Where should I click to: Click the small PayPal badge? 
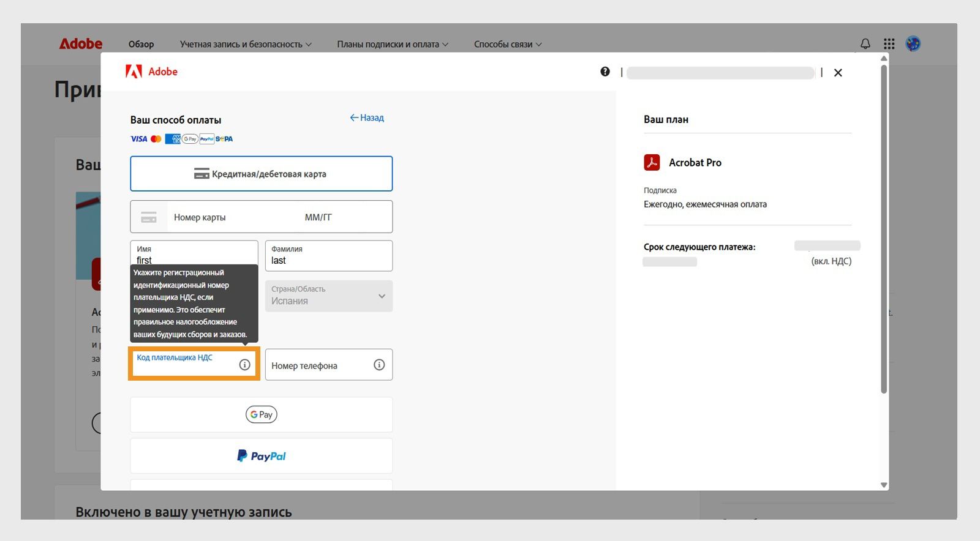tap(207, 139)
